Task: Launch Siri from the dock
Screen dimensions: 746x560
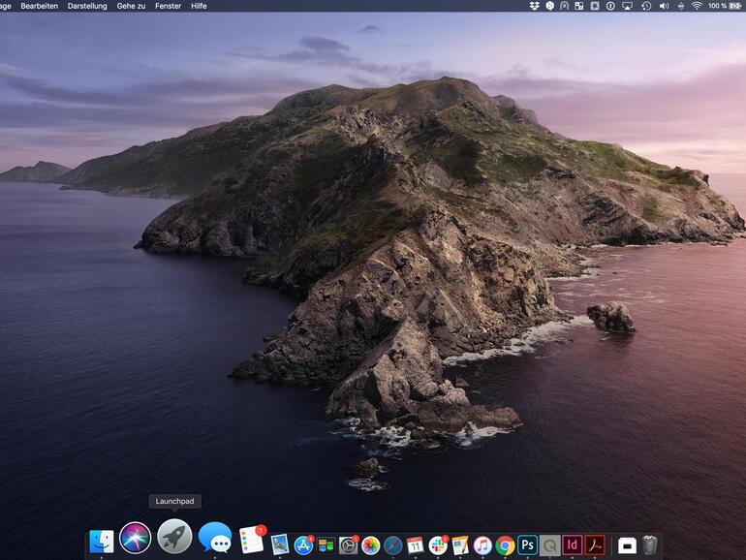Action: (x=136, y=538)
